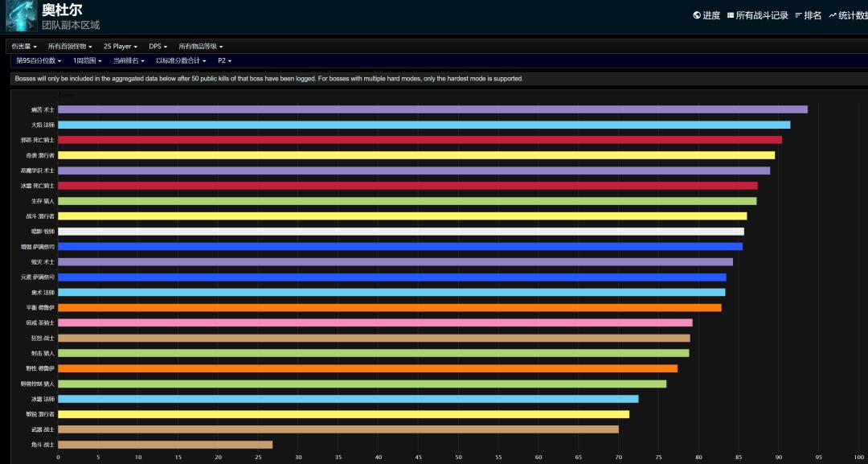
Task: Open the 1周范围 time range dropdown
Action: coord(88,60)
